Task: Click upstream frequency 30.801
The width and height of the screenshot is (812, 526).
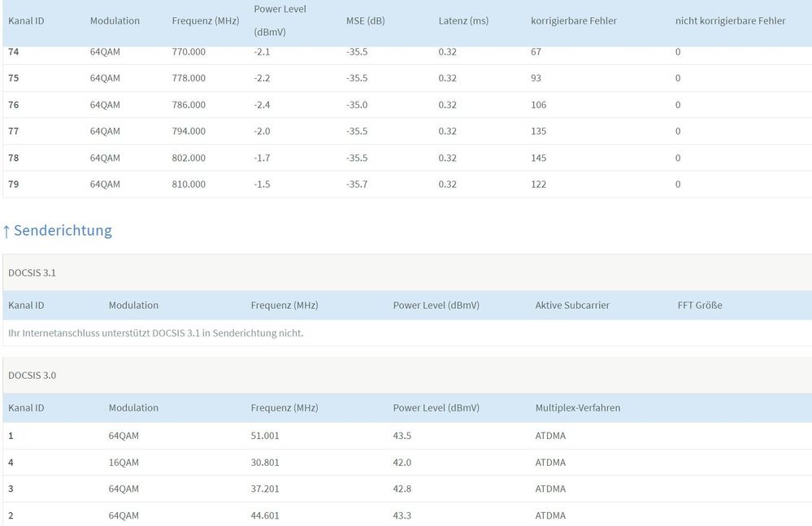Action: pos(265,463)
